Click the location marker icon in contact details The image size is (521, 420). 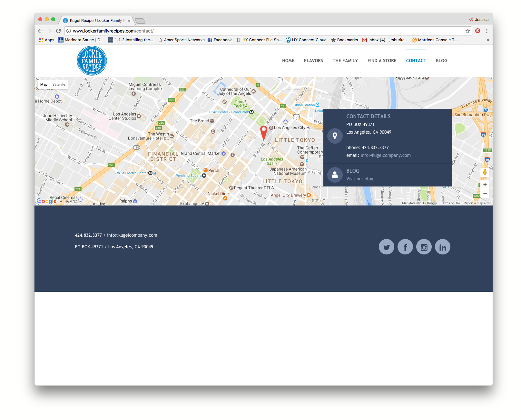coord(335,136)
